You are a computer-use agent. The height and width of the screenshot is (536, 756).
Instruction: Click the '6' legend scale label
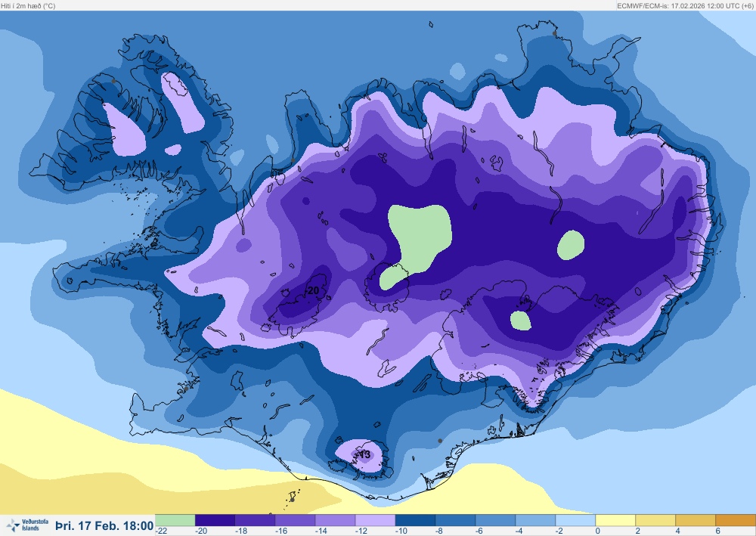click(x=718, y=531)
